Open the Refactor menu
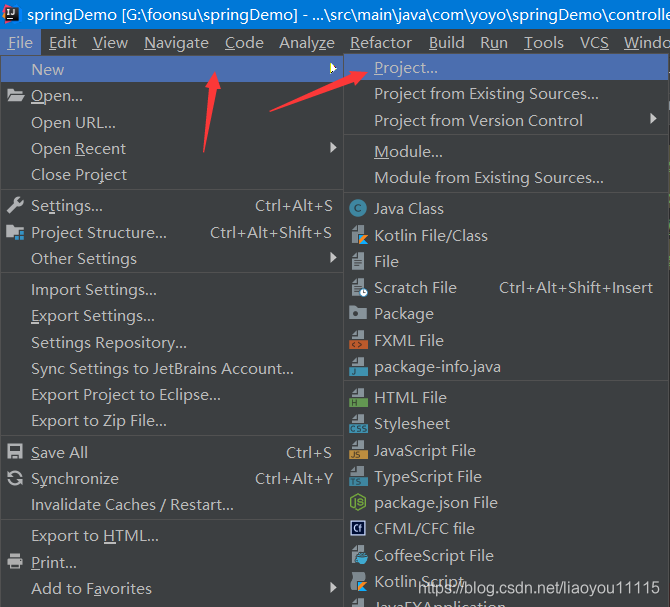The height and width of the screenshot is (607, 670). tap(381, 43)
